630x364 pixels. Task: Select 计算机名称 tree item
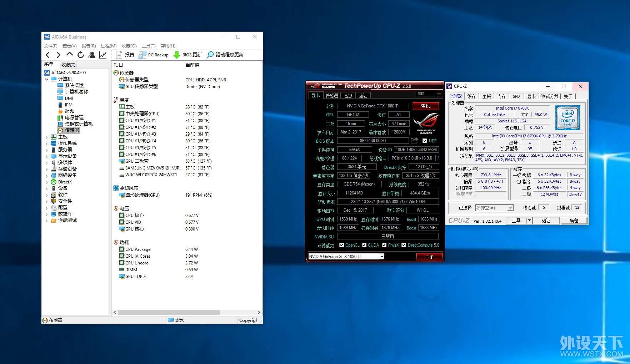(73, 92)
